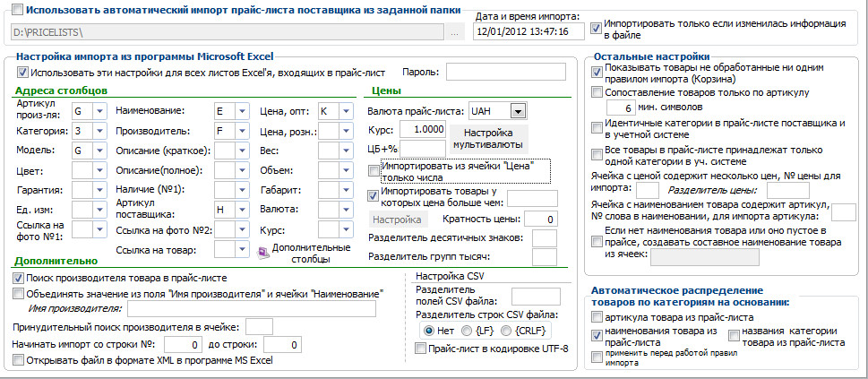This screenshot has width=868, height=379.
Task: Open the Производитель column dropdown
Action: click(x=242, y=132)
